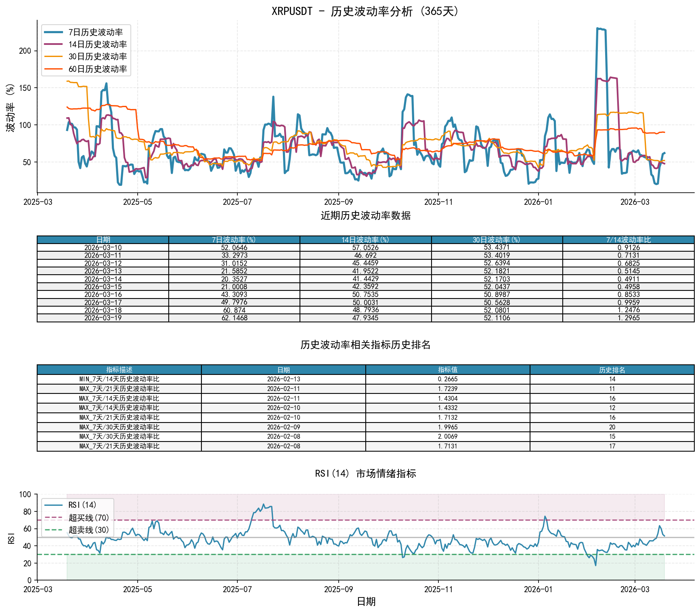This screenshot has height=612, width=700.
Task: Click the chart title XRPUSDT - 历史波动率分析
Action: [365, 11]
